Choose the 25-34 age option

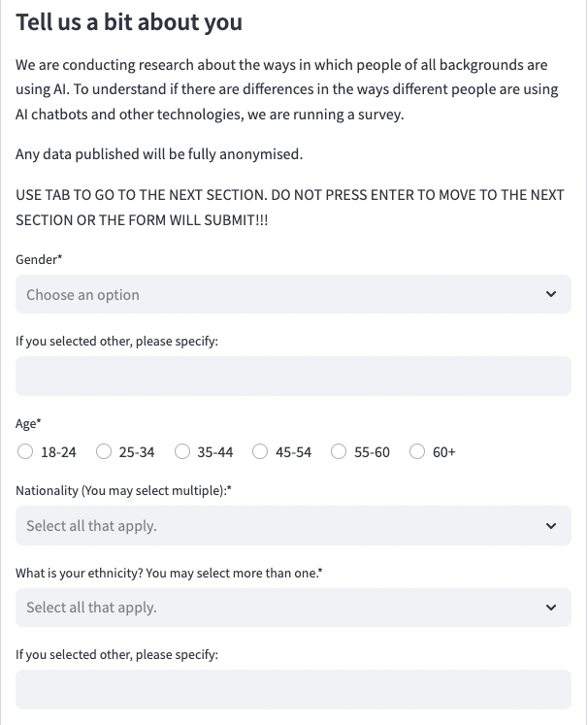[x=104, y=451]
